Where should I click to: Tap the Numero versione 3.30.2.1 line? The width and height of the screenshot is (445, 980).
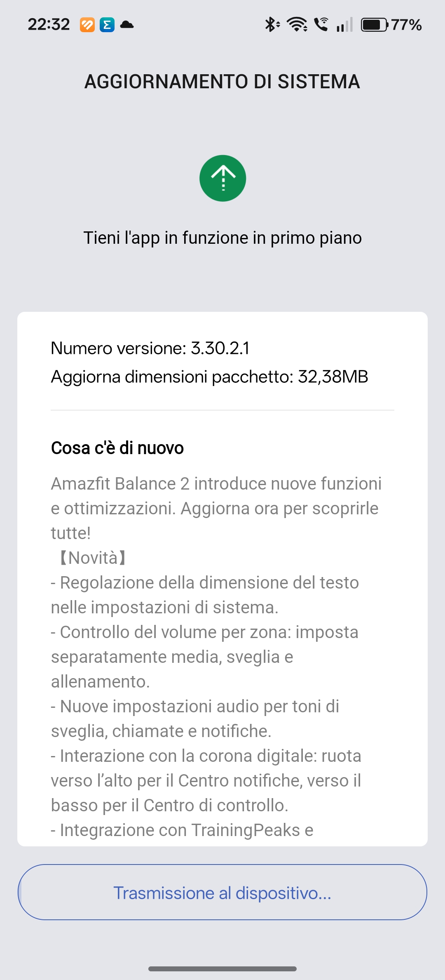tap(150, 348)
